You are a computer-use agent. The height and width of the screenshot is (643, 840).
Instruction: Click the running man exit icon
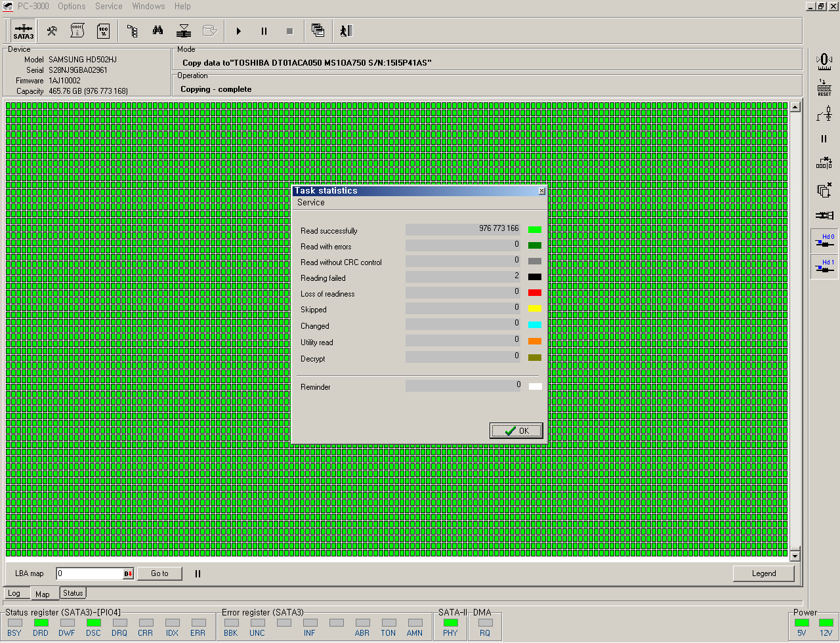pos(346,31)
